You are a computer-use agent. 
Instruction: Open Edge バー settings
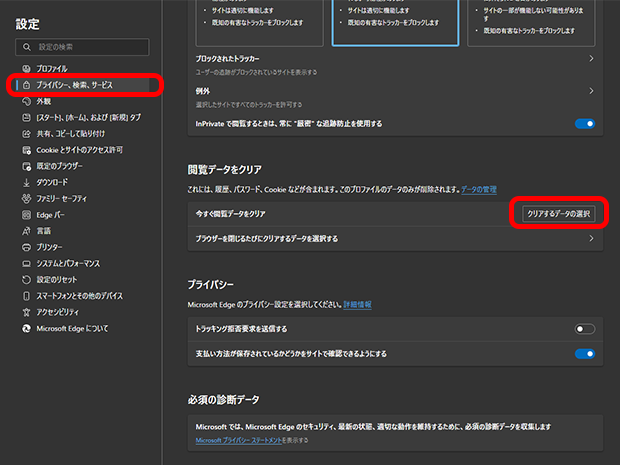coord(50,215)
